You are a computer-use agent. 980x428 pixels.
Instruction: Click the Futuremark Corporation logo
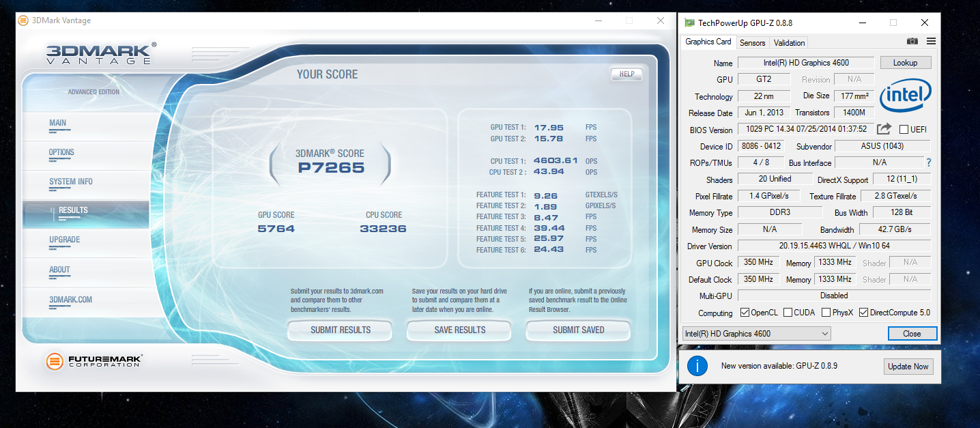[x=93, y=361]
